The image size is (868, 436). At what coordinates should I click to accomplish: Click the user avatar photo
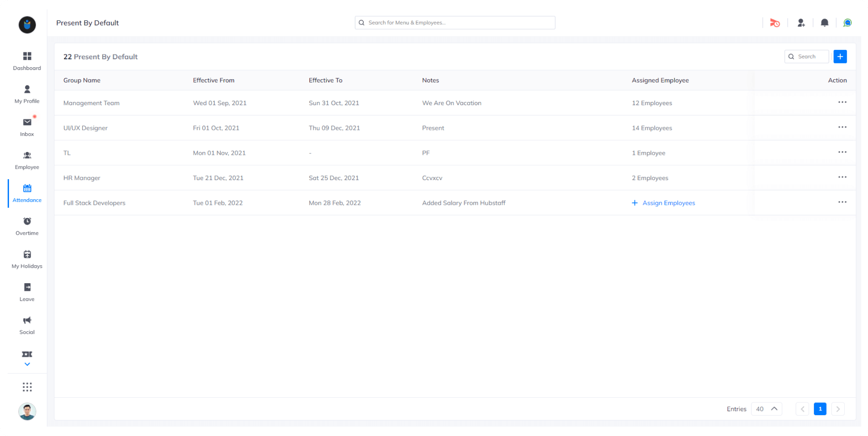[27, 411]
